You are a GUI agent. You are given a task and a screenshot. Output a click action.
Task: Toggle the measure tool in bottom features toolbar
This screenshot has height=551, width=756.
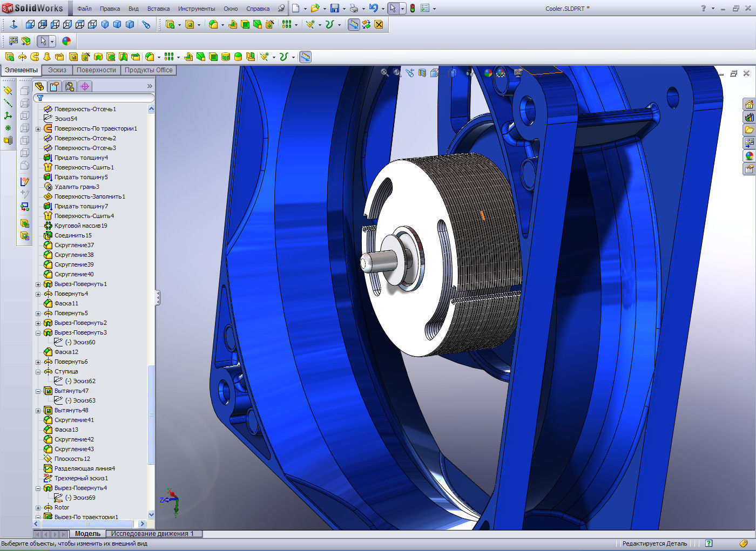305,57
